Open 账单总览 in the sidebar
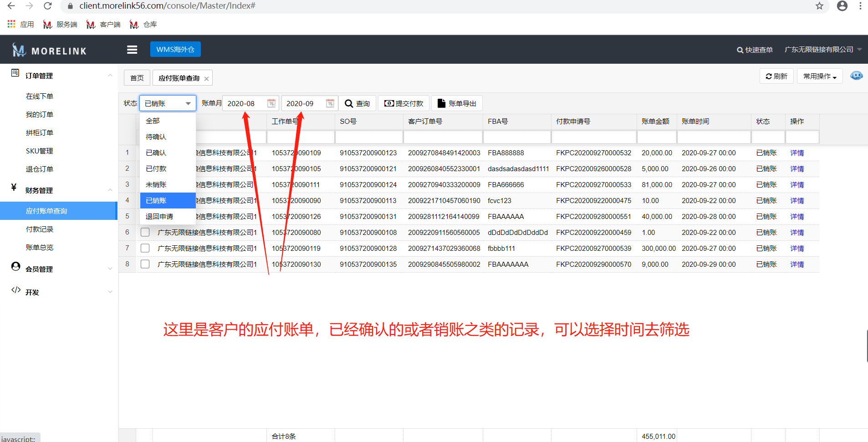Screen dimensions: 868x442 tap(40, 247)
